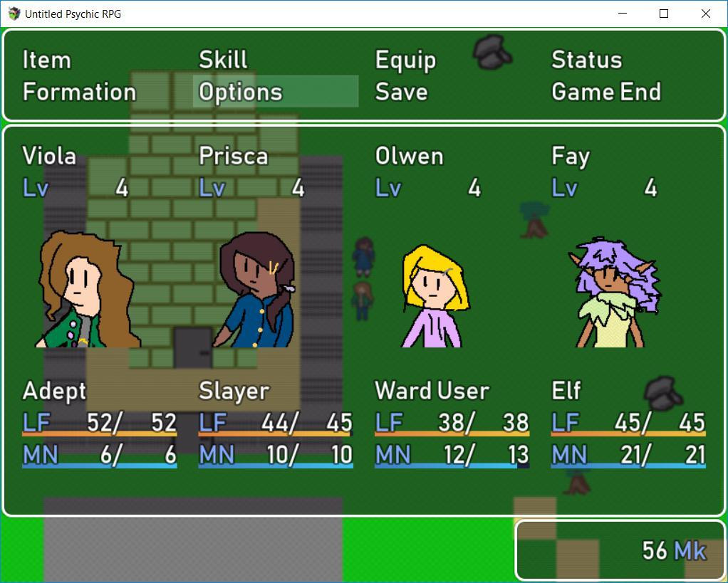Click Fay's Lv 4 label
This screenshot has width=728, height=583.
(x=604, y=189)
